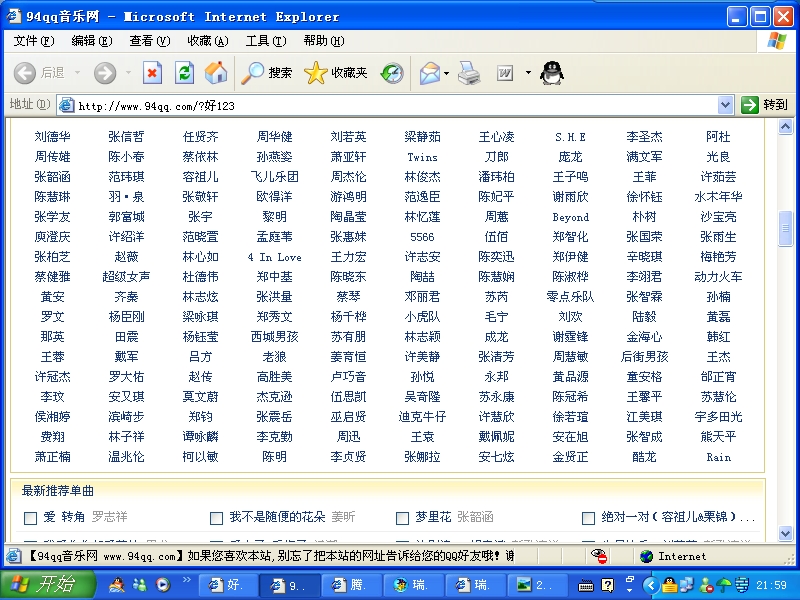Go to the Home page icon
800x600 pixels.
click(x=215, y=73)
